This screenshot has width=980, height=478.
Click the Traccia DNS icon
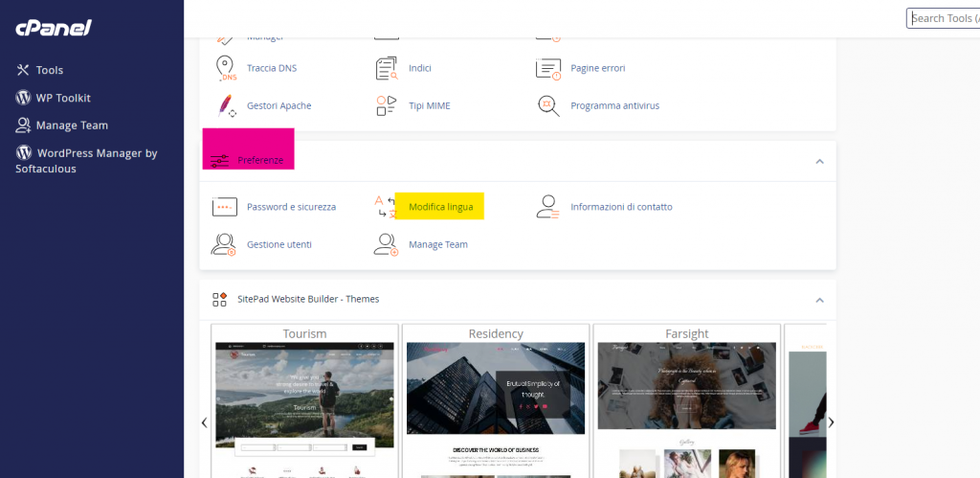coord(226,69)
